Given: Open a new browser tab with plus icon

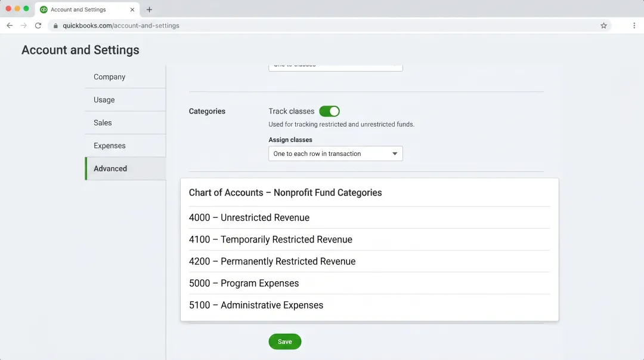Looking at the screenshot, I should click(149, 9).
